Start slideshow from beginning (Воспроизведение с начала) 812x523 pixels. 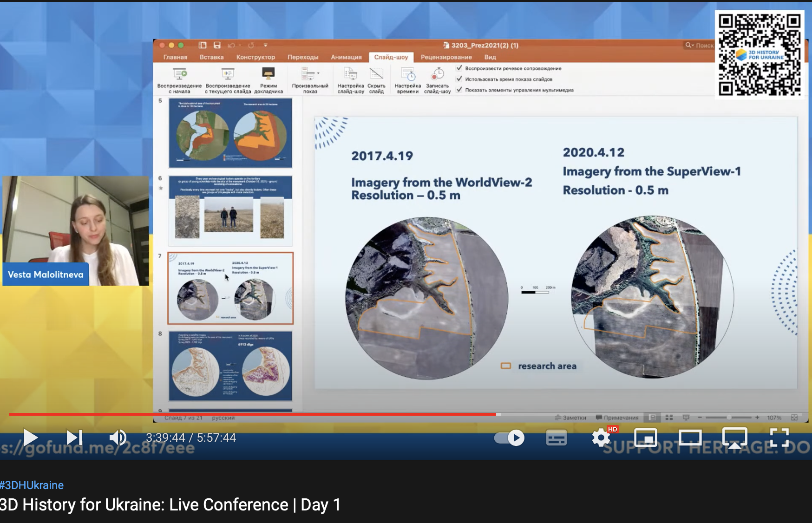[x=179, y=80]
